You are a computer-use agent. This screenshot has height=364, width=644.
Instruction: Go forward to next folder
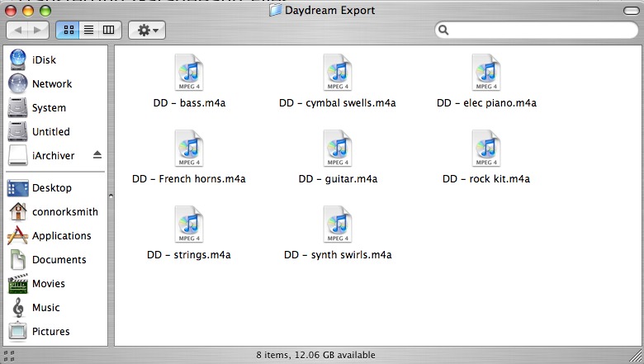(38, 30)
